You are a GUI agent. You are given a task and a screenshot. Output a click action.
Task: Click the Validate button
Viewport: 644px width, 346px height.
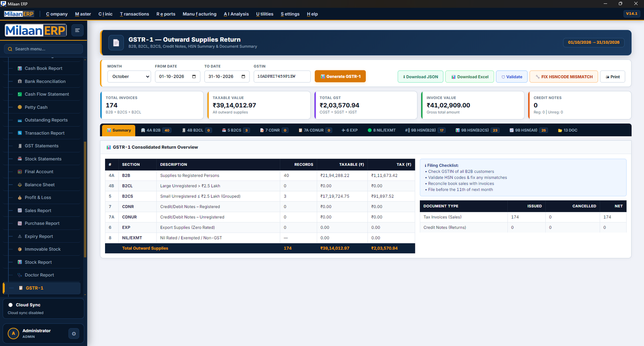click(512, 77)
